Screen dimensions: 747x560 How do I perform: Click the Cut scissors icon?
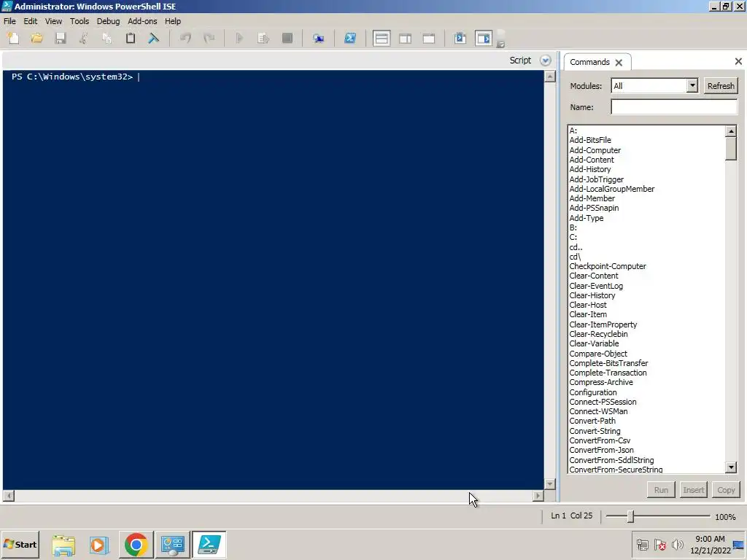[x=83, y=38]
